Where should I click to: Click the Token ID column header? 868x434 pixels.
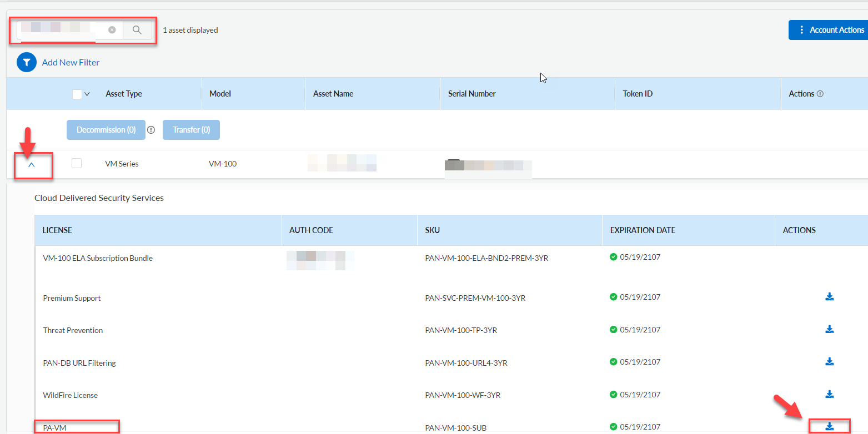coord(638,94)
